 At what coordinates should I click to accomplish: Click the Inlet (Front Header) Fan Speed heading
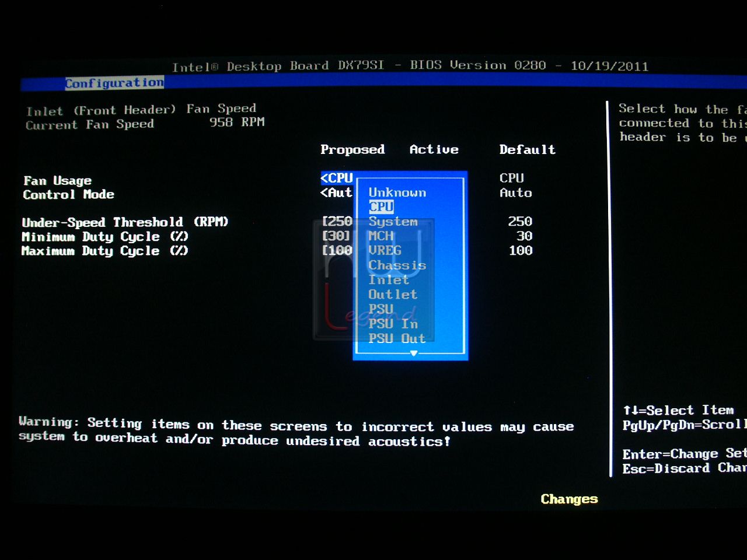(x=141, y=110)
